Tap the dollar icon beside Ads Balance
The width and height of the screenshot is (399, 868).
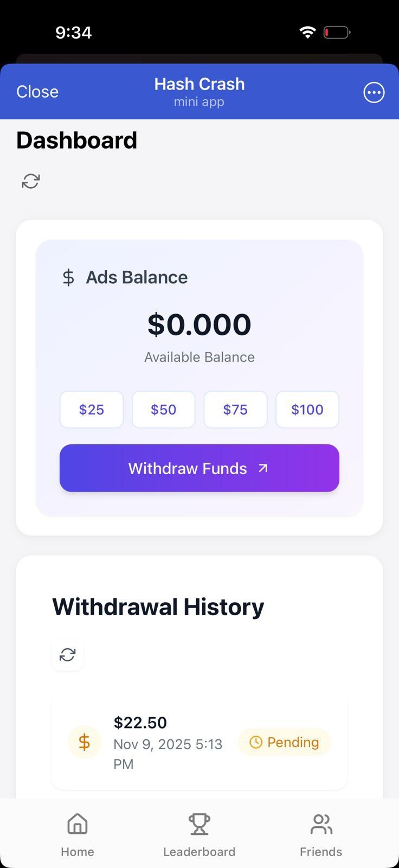(68, 277)
